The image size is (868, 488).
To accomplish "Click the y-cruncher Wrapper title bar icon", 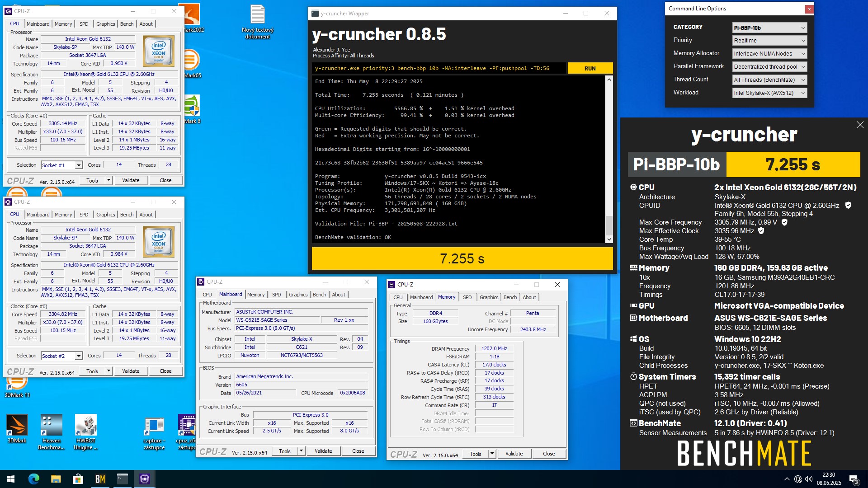I will [315, 14].
